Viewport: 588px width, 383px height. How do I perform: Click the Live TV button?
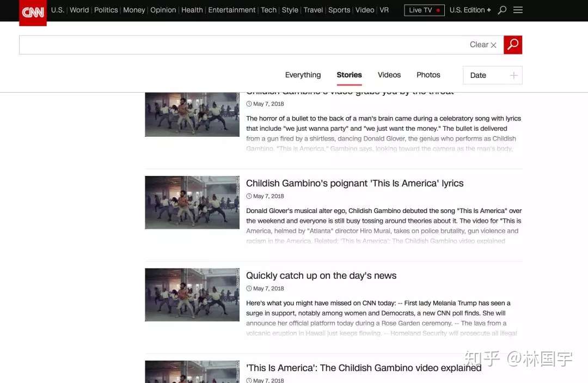(x=424, y=10)
